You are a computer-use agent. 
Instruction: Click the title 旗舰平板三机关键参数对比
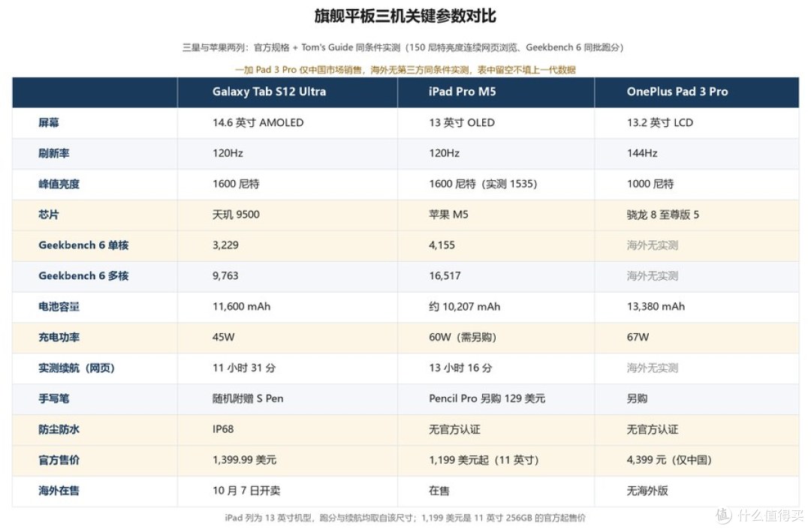pyautogui.click(x=405, y=16)
